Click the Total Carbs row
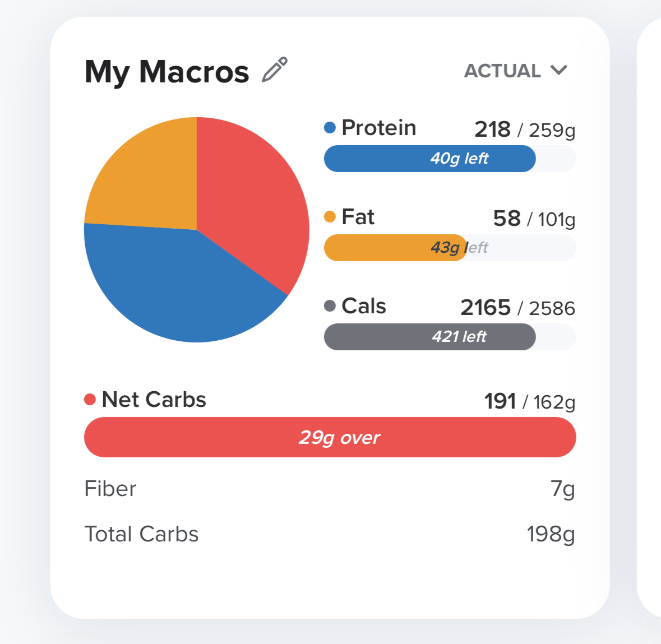661x644 pixels. click(x=330, y=534)
